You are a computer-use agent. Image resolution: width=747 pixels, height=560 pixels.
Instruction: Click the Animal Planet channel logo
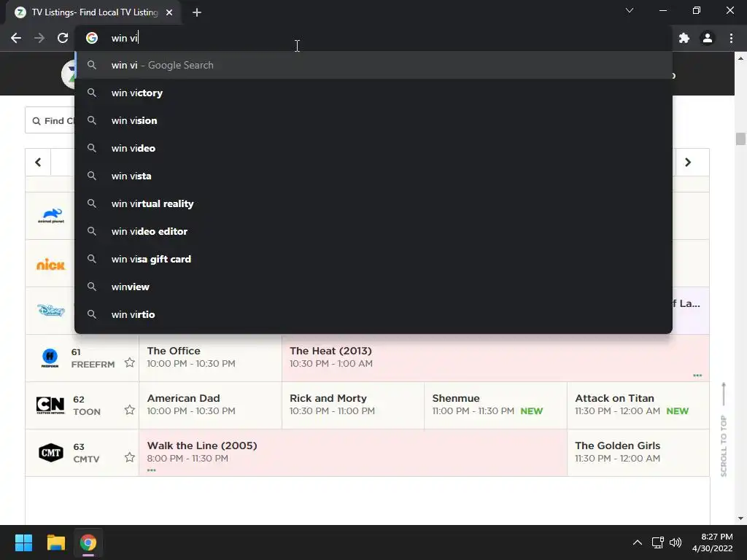pyautogui.click(x=51, y=216)
